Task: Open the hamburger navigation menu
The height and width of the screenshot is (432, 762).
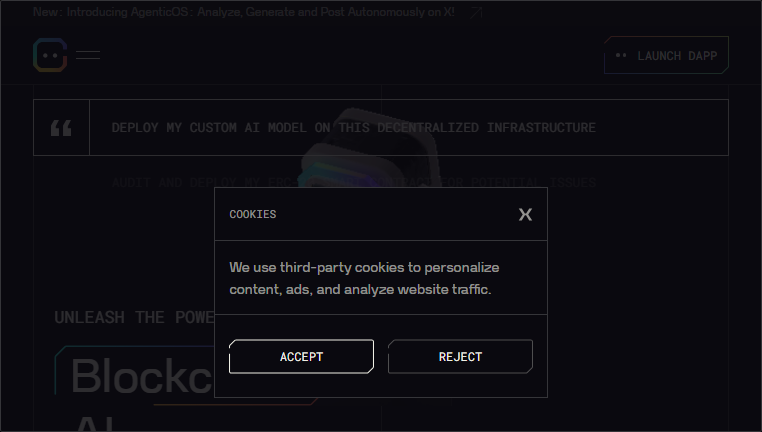Action: 88,55
